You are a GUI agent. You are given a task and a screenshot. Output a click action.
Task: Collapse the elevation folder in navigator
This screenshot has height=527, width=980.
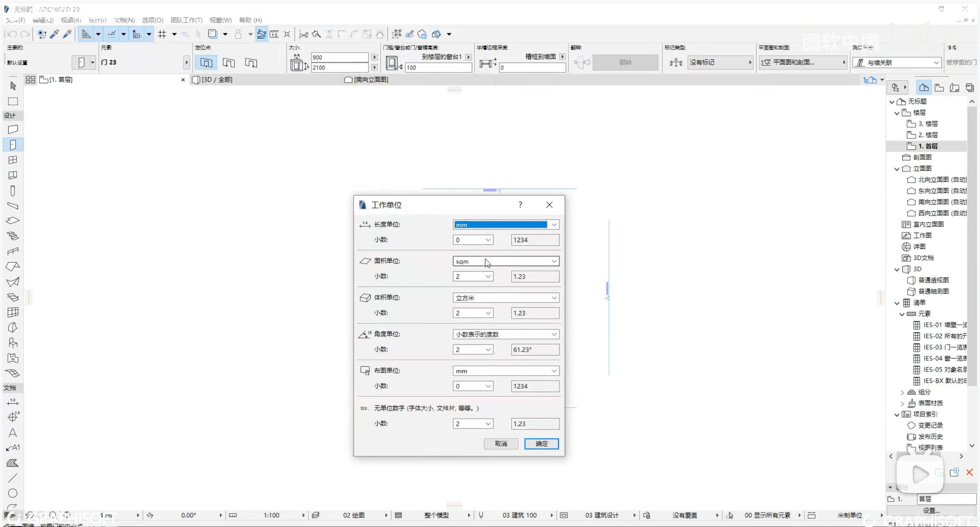point(897,169)
